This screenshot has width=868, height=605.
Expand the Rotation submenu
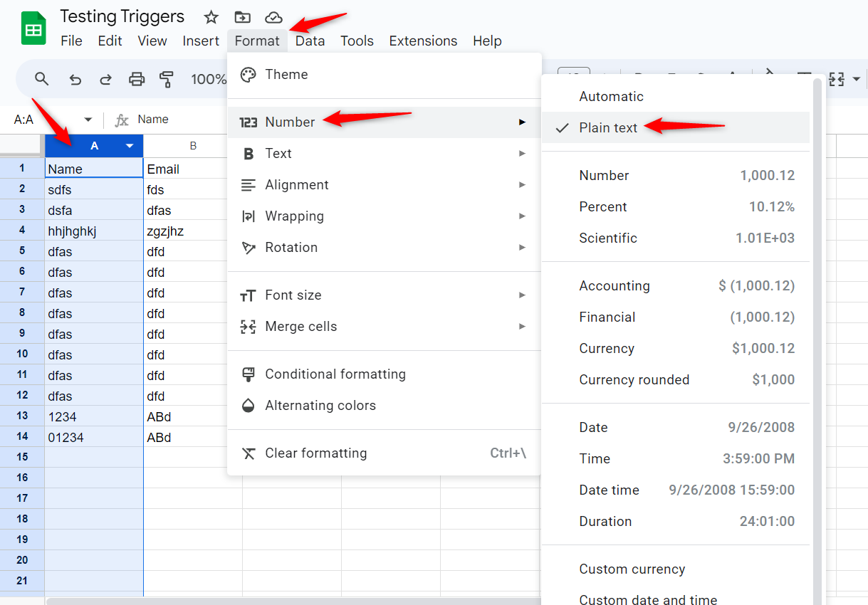click(385, 248)
